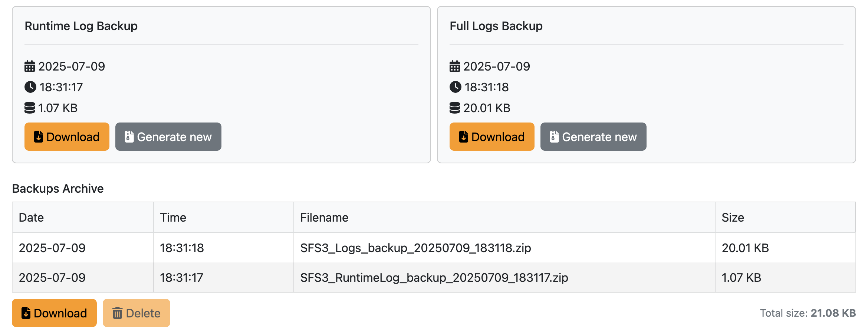Click database size icon in Full Logs card
This screenshot has height=333, width=868.
tap(455, 108)
